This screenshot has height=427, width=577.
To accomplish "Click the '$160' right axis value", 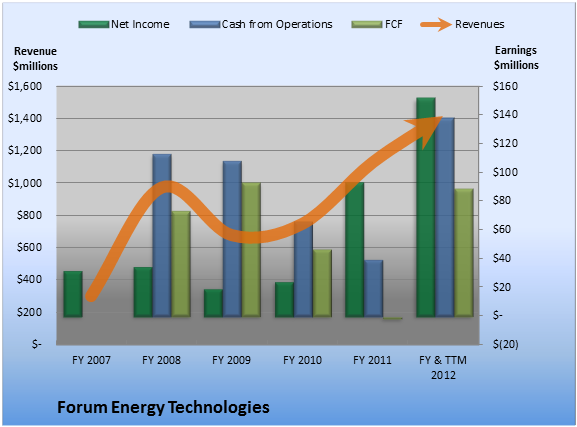I will (505, 86).
